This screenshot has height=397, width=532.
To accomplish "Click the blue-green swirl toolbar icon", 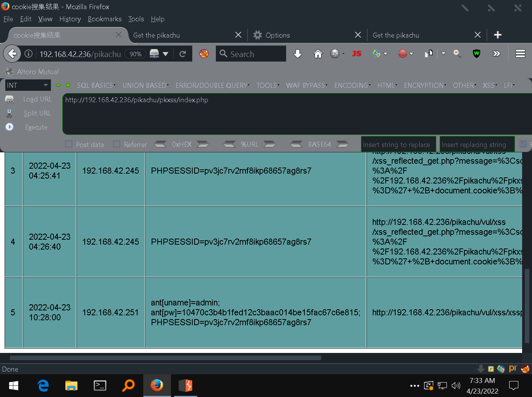I will pyautogui.click(x=377, y=54).
